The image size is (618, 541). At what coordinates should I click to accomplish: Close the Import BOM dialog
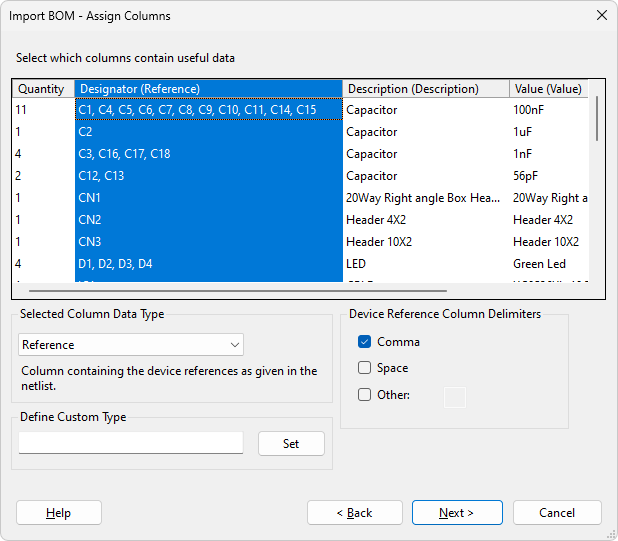pyautogui.click(x=601, y=15)
